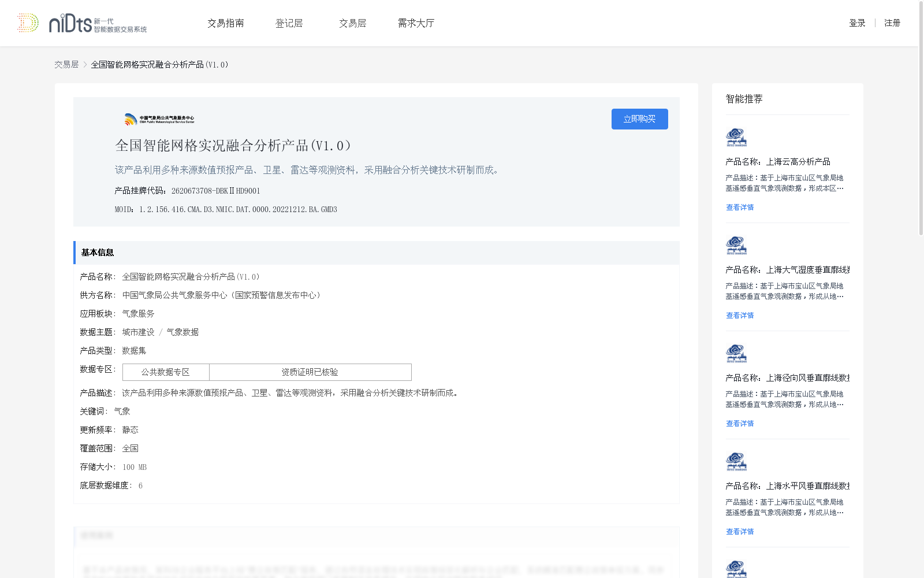Click the 资质证明已核验 tag
Screen dimensions: 924x578
[310, 372]
